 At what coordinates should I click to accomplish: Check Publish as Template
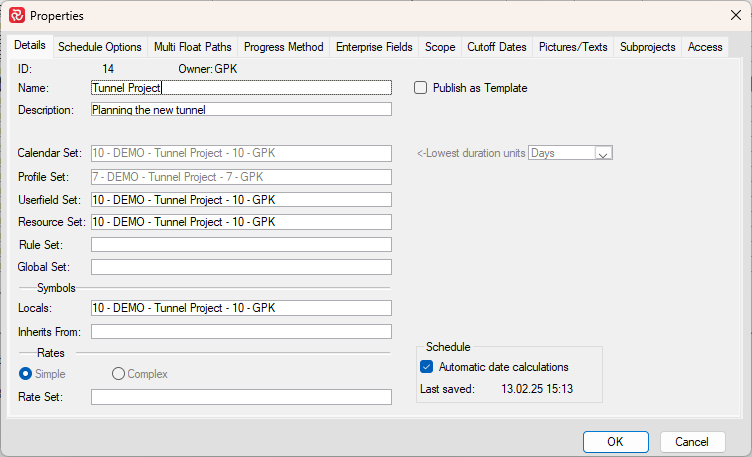421,88
